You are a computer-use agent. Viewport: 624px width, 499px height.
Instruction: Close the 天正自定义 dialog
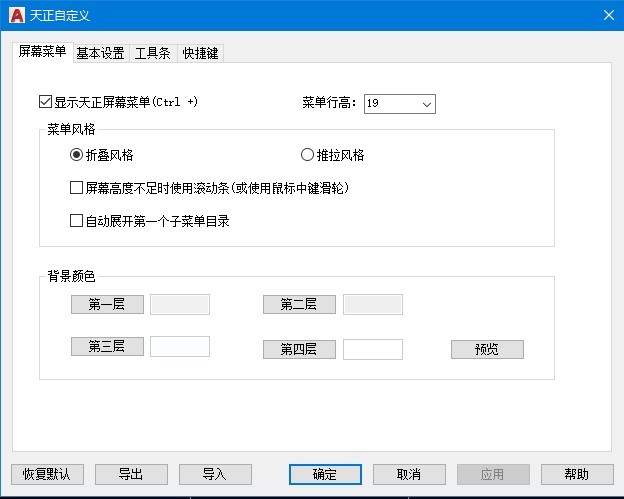[x=608, y=15]
